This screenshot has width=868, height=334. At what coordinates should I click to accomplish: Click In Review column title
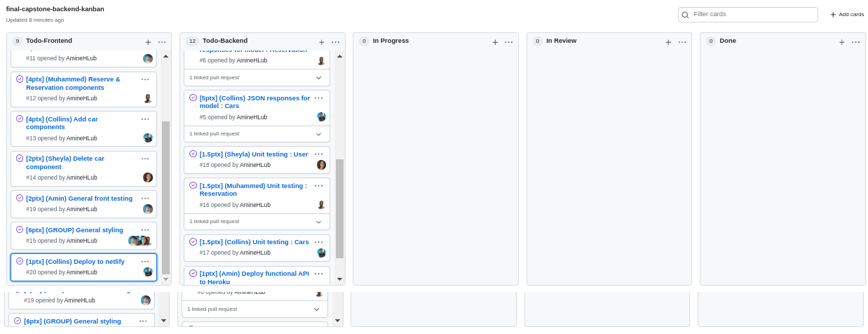[561, 41]
